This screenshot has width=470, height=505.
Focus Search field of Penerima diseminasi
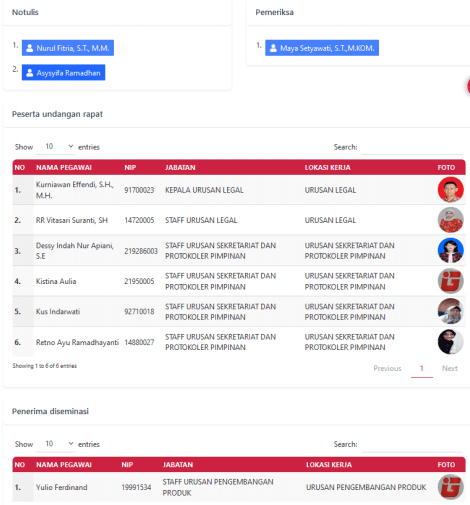pos(412,444)
